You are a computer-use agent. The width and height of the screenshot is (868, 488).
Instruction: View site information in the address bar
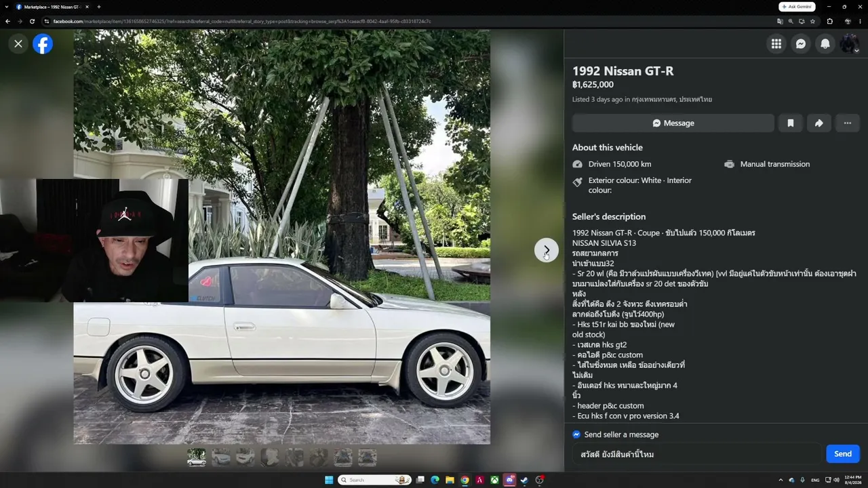pos(47,21)
